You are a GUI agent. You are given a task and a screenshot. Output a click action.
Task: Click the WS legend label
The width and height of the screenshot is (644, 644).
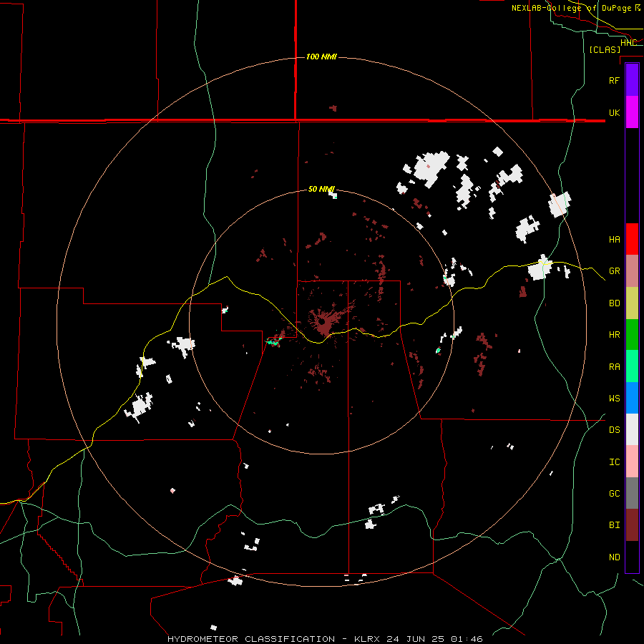pos(614,399)
